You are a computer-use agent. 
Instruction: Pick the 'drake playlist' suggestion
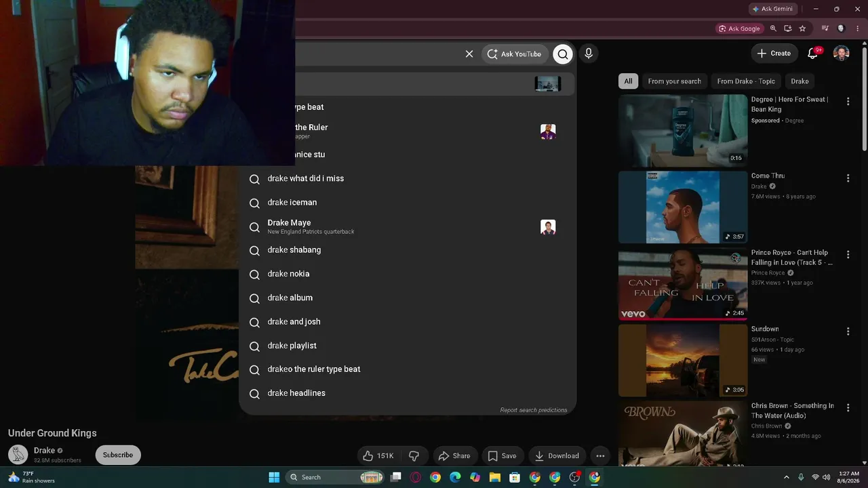tap(408, 346)
